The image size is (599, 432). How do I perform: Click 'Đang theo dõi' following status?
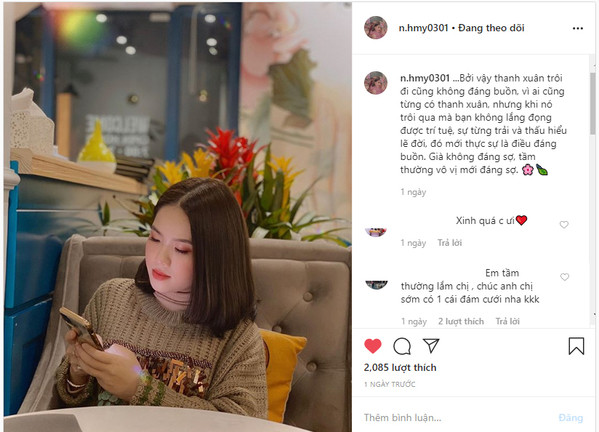pos(491,28)
